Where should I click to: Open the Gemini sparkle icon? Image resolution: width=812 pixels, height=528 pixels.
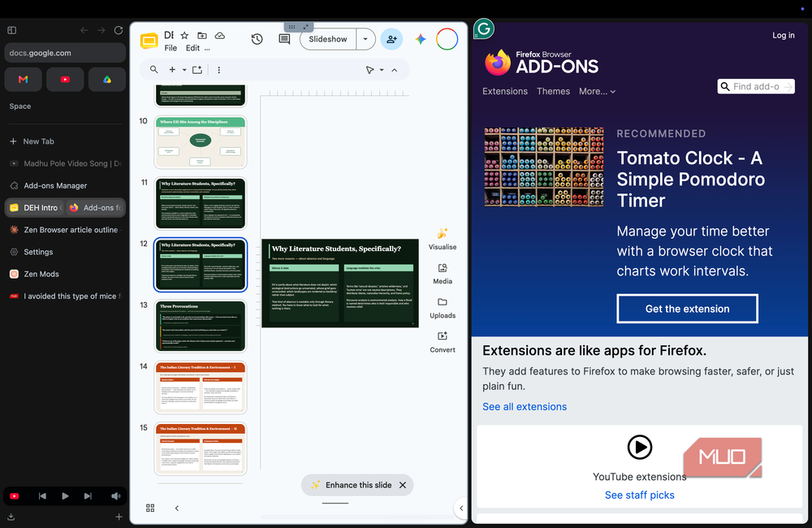pos(421,39)
